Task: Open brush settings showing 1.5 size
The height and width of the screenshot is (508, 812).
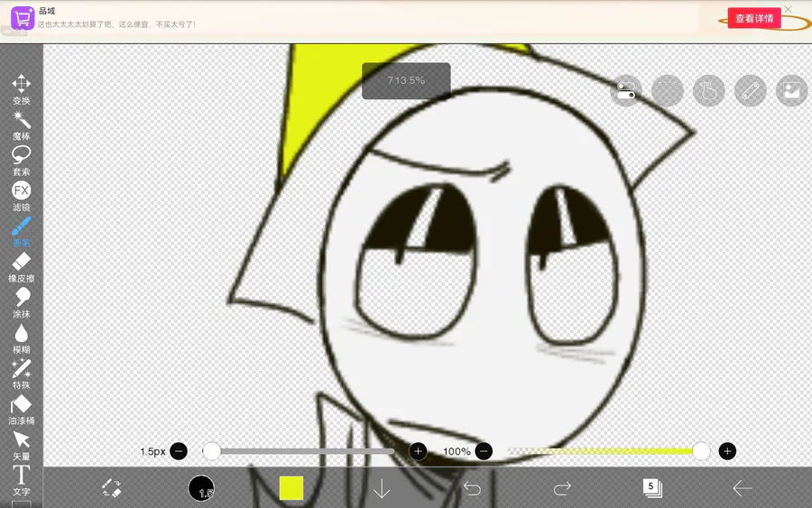Action: [x=201, y=488]
